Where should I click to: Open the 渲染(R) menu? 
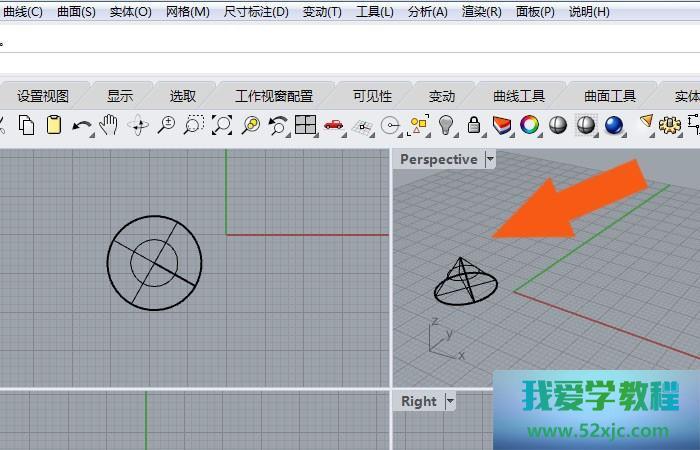tap(481, 12)
